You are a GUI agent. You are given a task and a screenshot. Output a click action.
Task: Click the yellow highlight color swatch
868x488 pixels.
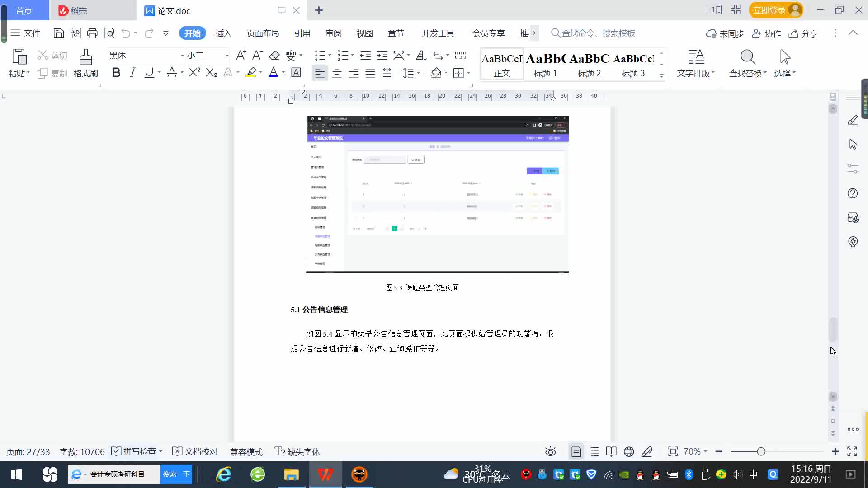pyautogui.click(x=251, y=72)
